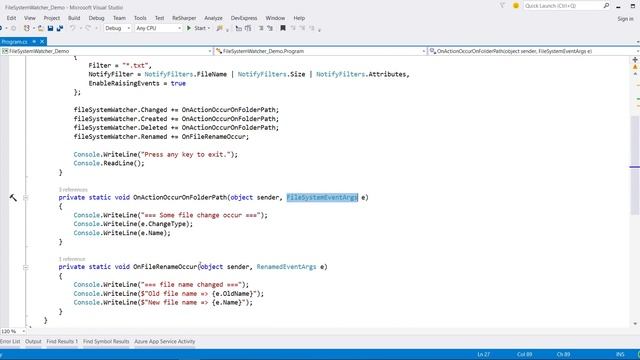Toggle bookmark with the bookmark icon

pos(283,28)
